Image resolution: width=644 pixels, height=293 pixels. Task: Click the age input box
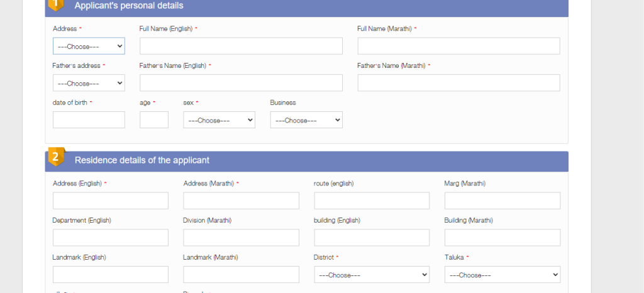tap(154, 120)
